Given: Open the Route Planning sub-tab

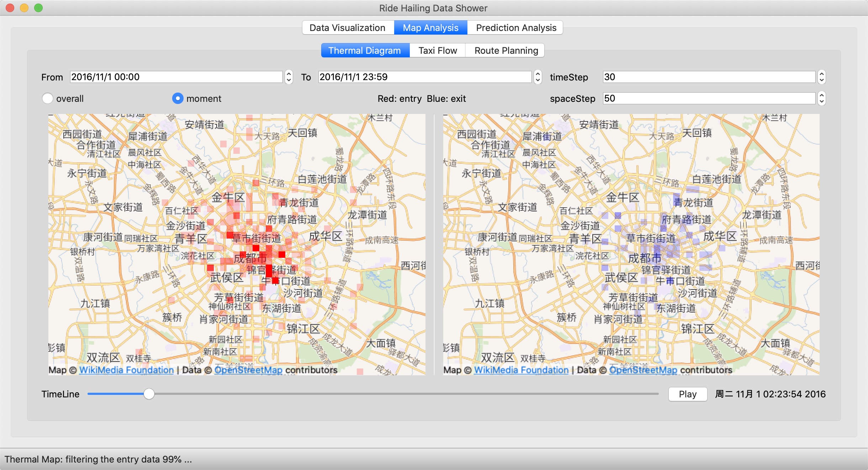Looking at the screenshot, I should 506,51.
